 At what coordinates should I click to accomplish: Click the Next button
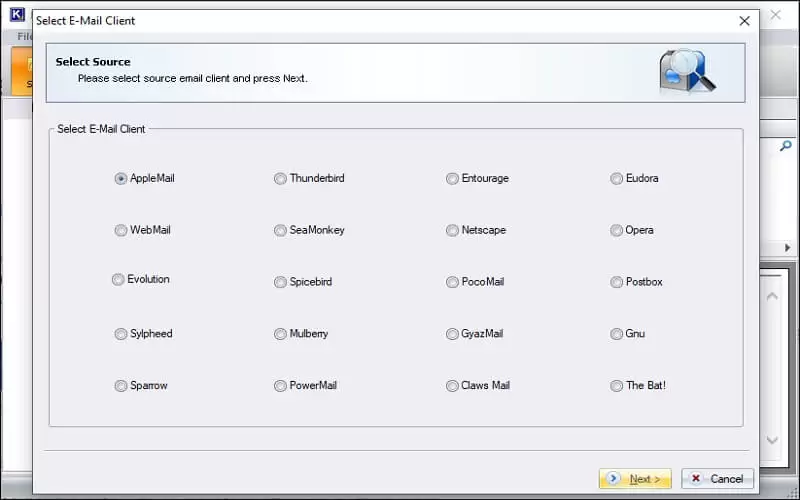pyautogui.click(x=635, y=479)
